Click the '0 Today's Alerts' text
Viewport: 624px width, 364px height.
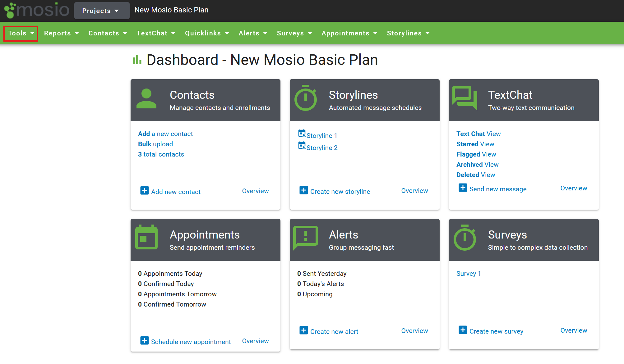(321, 284)
